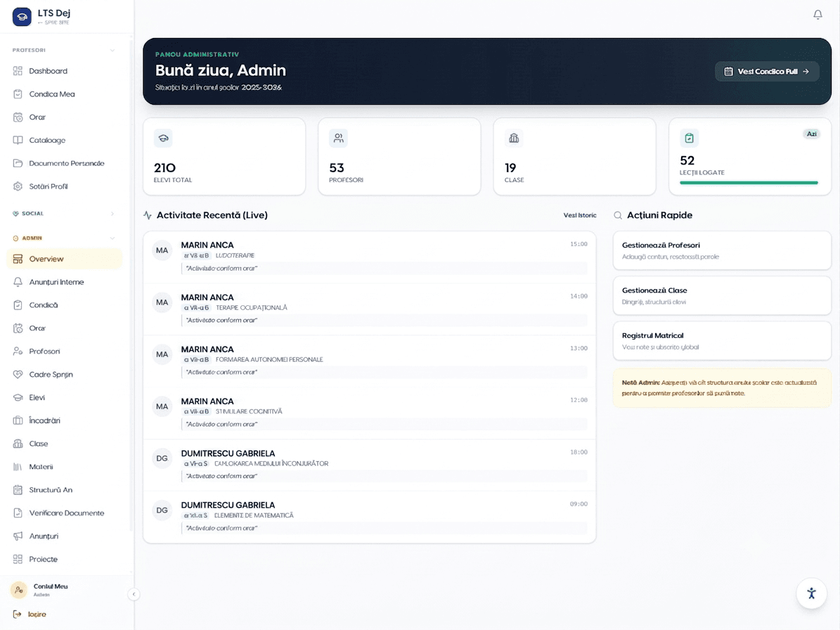The height and width of the screenshot is (630, 840).
Task: Open the Gestionează Profesori quick action card
Action: [x=722, y=250]
